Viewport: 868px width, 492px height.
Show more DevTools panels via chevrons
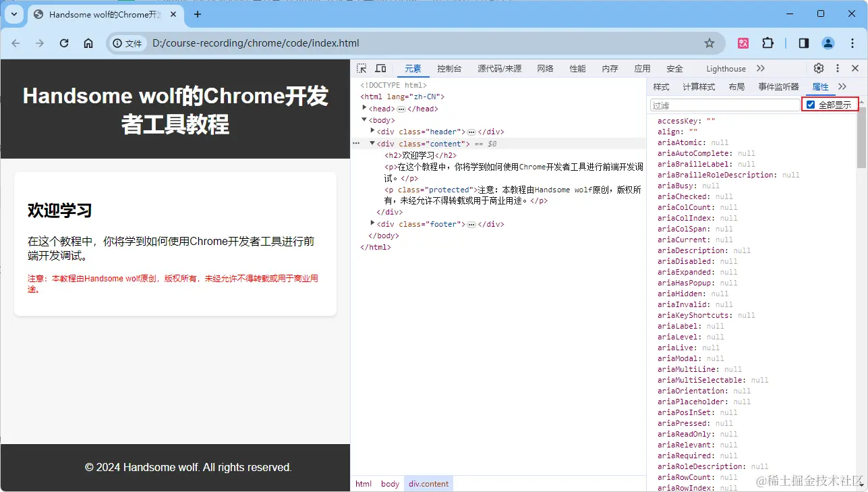pos(761,68)
